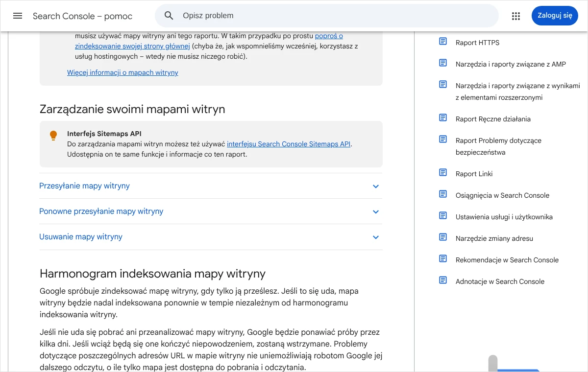Image resolution: width=588 pixels, height=372 pixels.
Task: Open Adnotacje w Search Console article
Action: (500, 281)
